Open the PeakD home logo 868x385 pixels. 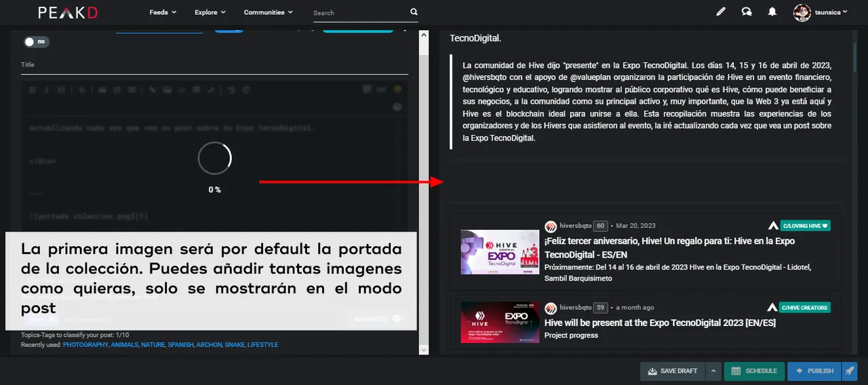point(67,12)
